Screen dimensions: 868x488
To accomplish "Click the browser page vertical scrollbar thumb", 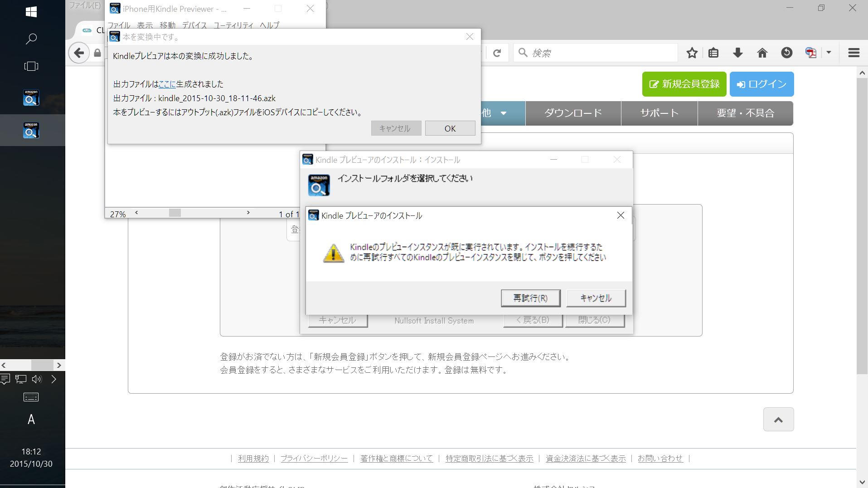I will pyautogui.click(x=862, y=226).
